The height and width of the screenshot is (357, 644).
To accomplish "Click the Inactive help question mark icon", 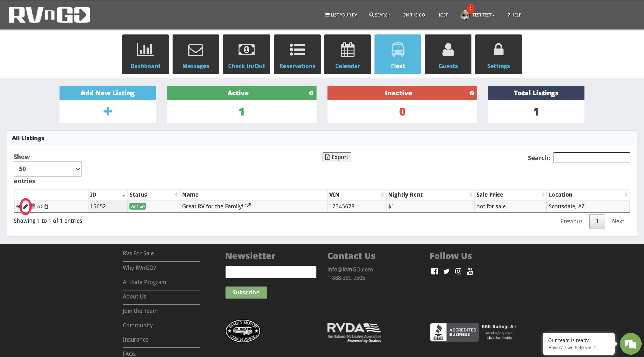I will coord(472,93).
